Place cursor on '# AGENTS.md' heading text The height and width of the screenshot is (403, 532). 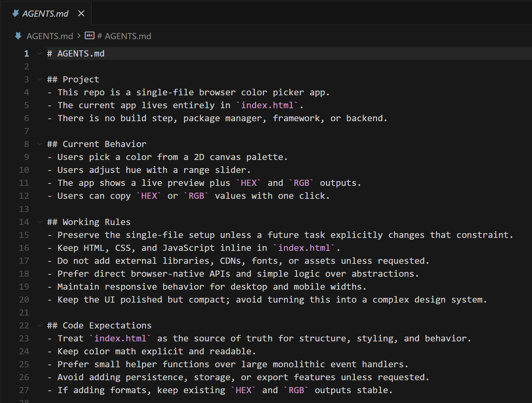[76, 53]
